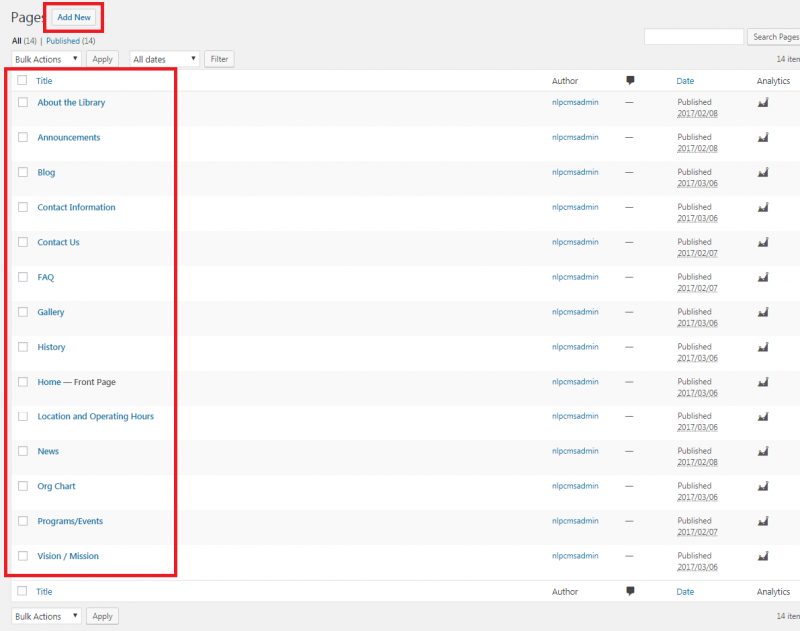800x631 pixels.
Task: Open the FAQ page link
Action: (x=45, y=277)
